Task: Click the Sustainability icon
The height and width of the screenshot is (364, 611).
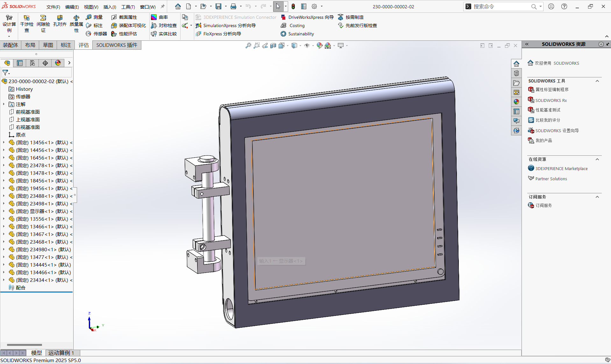Action: 283,34
